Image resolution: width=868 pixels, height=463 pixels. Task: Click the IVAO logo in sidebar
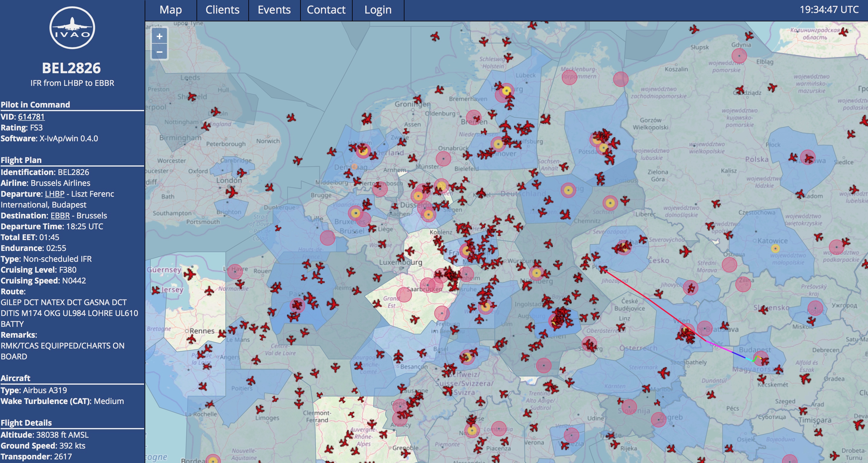[72, 28]
